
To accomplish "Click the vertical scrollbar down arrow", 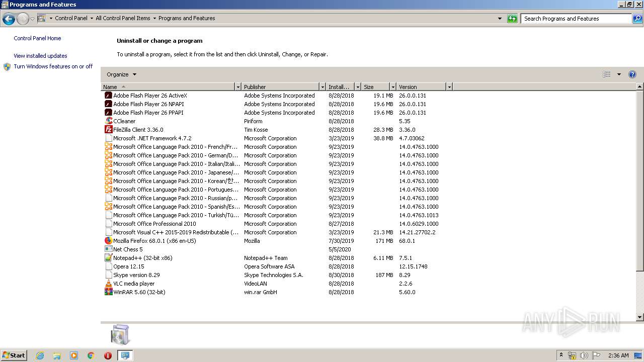I will [640, 317].
